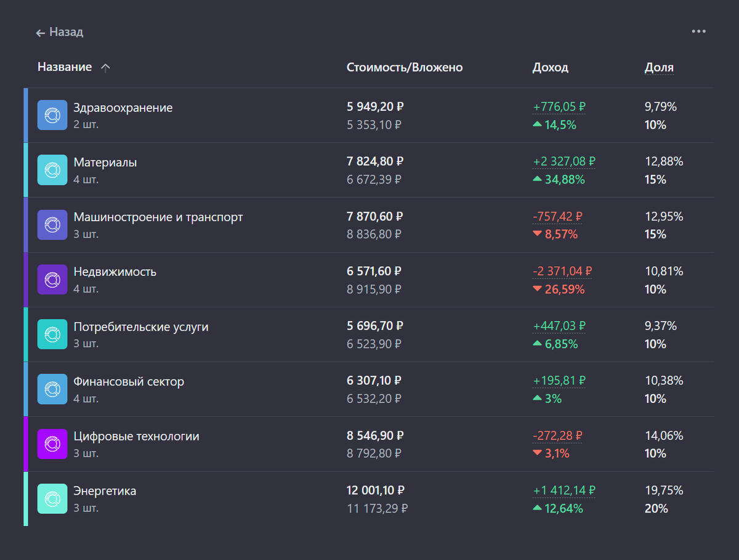Click the +776,05 ₽ income value
Viewport: 739px width, 560px height.
pyautogui.click(x=559, y=107)
